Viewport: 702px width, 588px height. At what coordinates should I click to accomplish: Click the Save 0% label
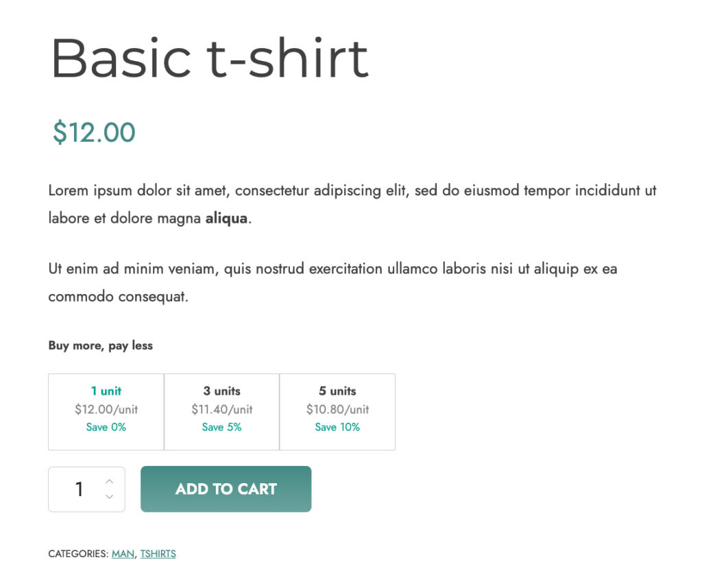click(x=106, y=428)
